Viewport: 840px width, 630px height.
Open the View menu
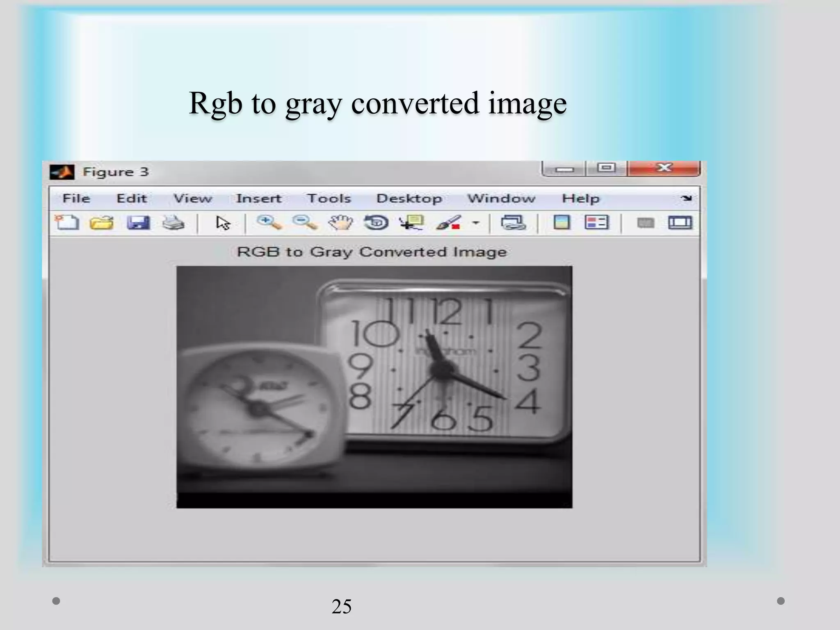click(193, 199)
